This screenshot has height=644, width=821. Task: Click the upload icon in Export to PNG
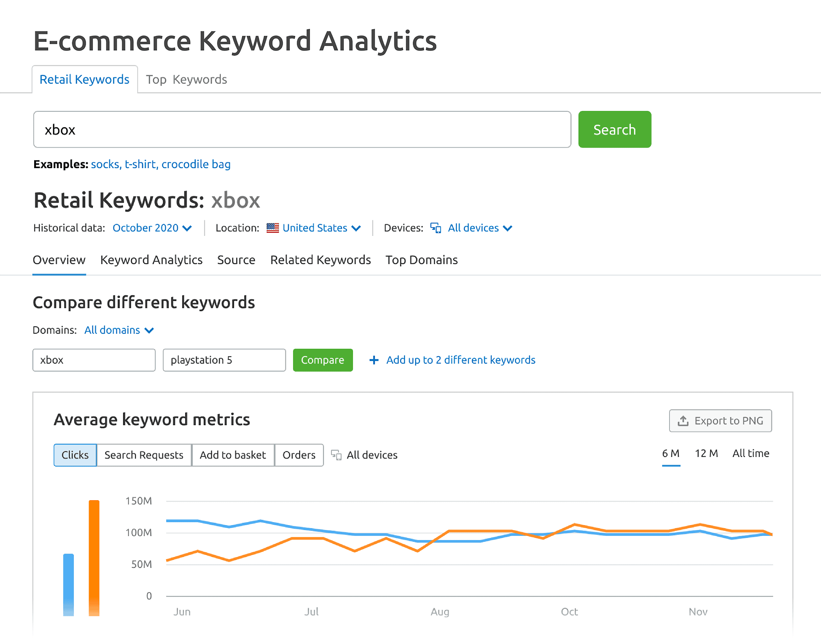click(683, 421)
